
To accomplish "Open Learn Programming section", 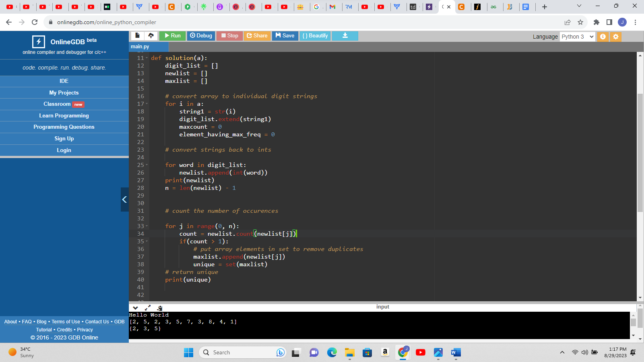I will point(64,115).
